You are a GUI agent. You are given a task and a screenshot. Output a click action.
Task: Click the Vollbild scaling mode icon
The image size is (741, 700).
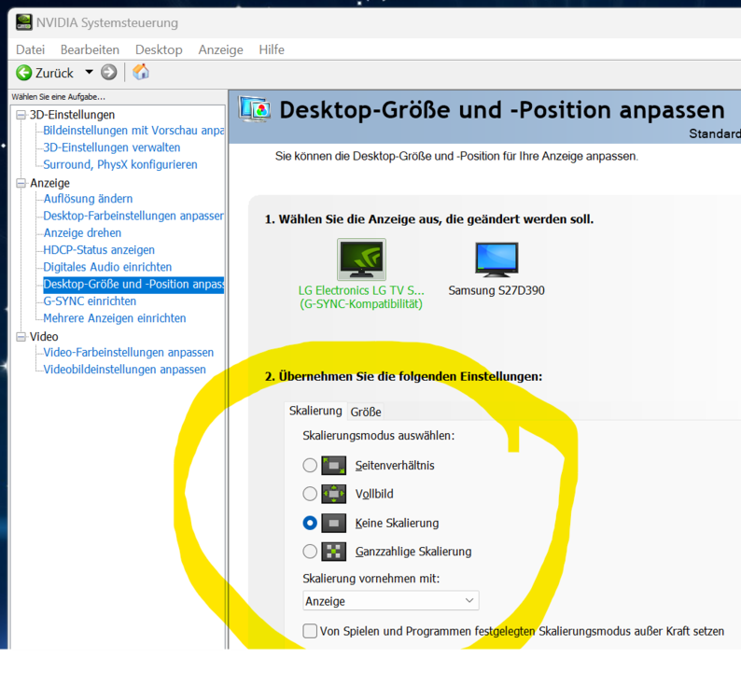click(x=334, y=494)
